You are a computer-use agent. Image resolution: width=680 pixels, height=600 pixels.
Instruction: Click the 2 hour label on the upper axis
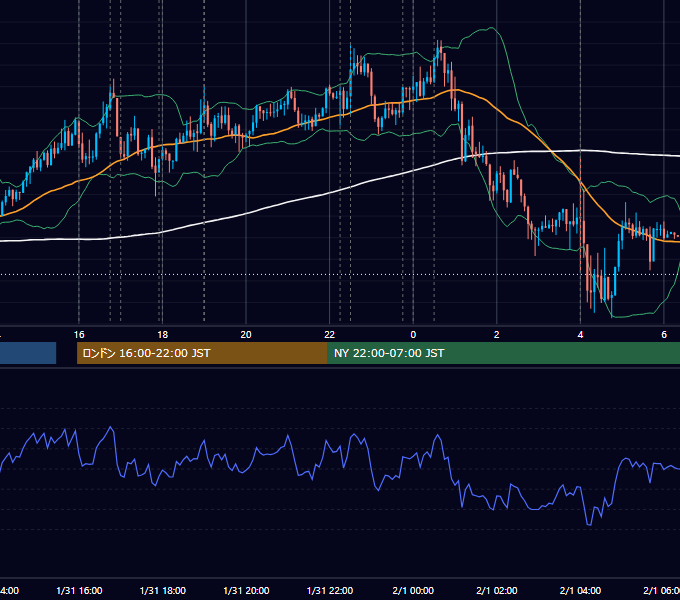click(497, 335)
